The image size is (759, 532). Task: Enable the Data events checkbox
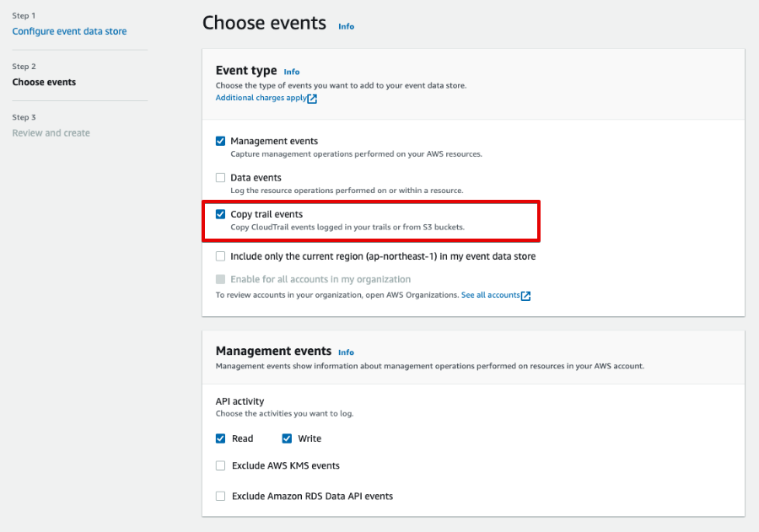click(x=220, y=178)
